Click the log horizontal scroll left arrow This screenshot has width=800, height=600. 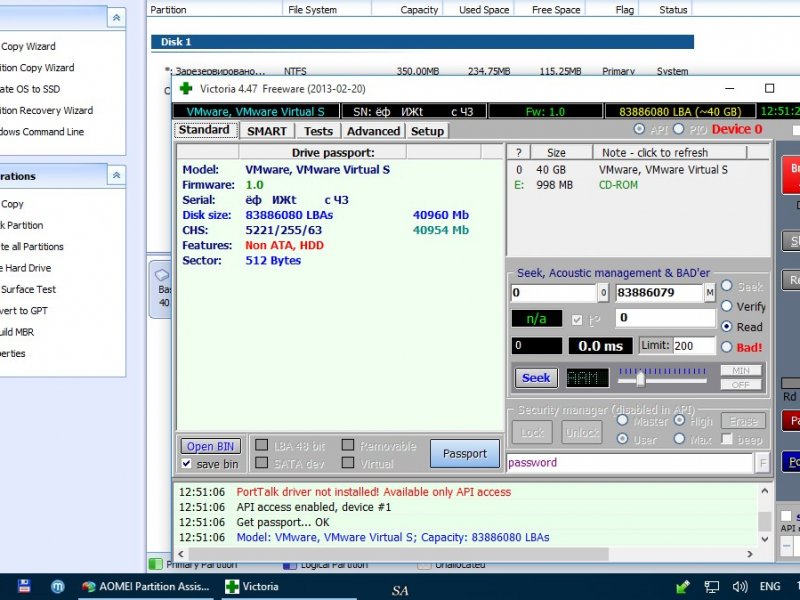(x=181, y=554)
